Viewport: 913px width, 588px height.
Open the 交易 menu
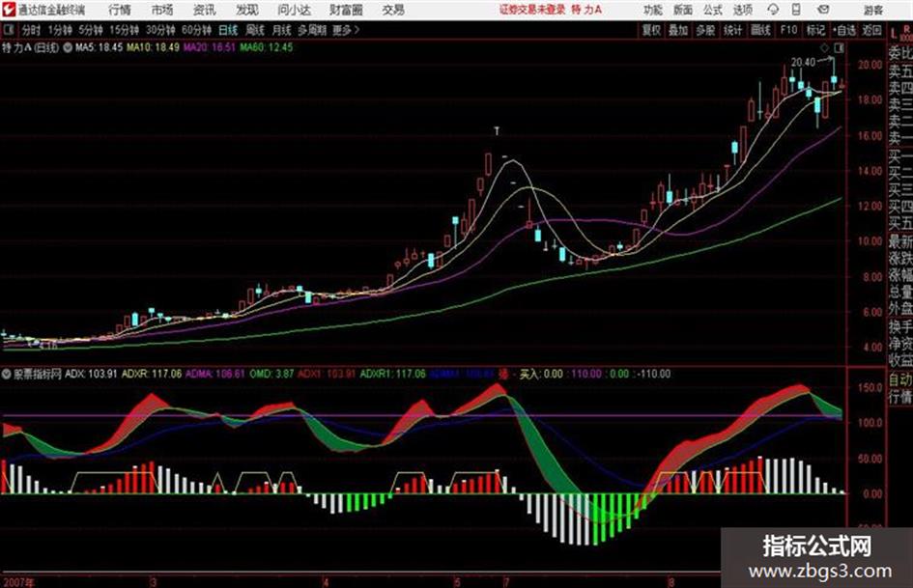[393, 10]
